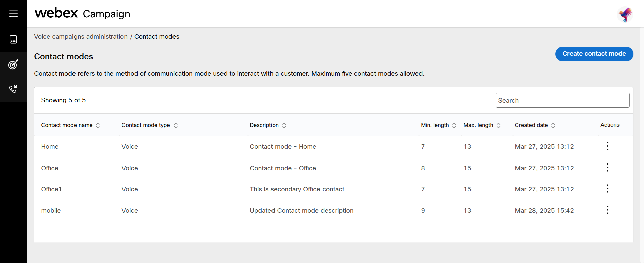Go to Voice campaigns administration breadcrumb
Screen dimensions: 644x263
point(81,37)
